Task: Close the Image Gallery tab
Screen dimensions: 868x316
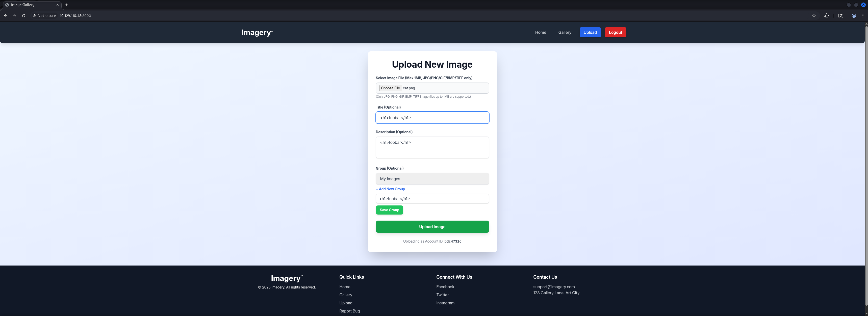Action: click(57, 5)
